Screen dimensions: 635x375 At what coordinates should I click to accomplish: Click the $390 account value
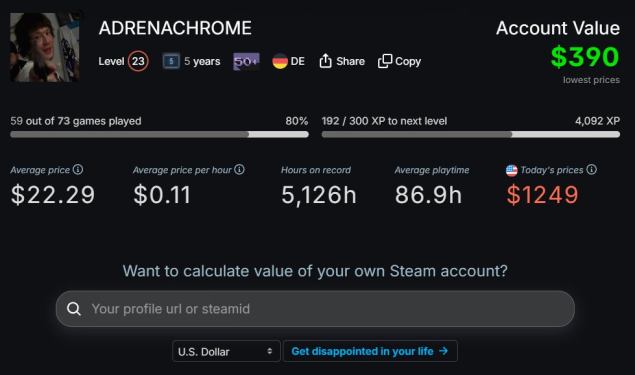pos(585,57)
